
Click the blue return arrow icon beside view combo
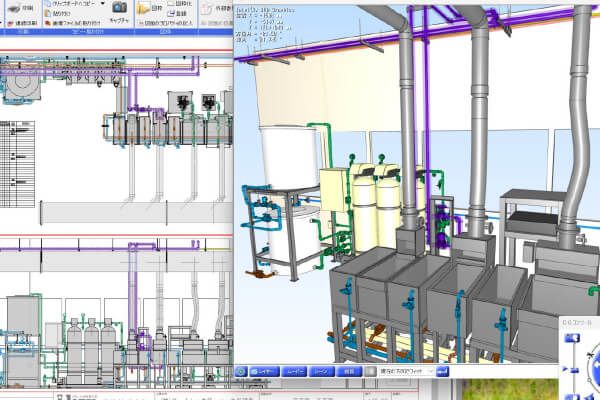tap(442, 371)
